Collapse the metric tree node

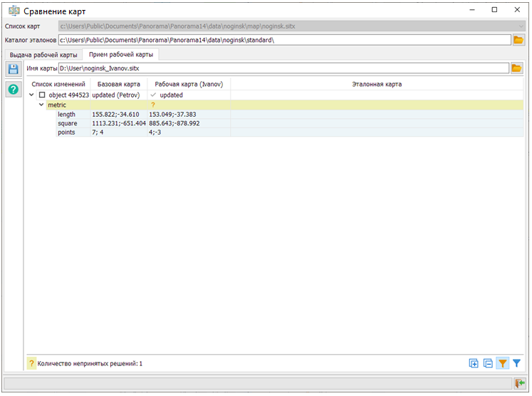41,105
